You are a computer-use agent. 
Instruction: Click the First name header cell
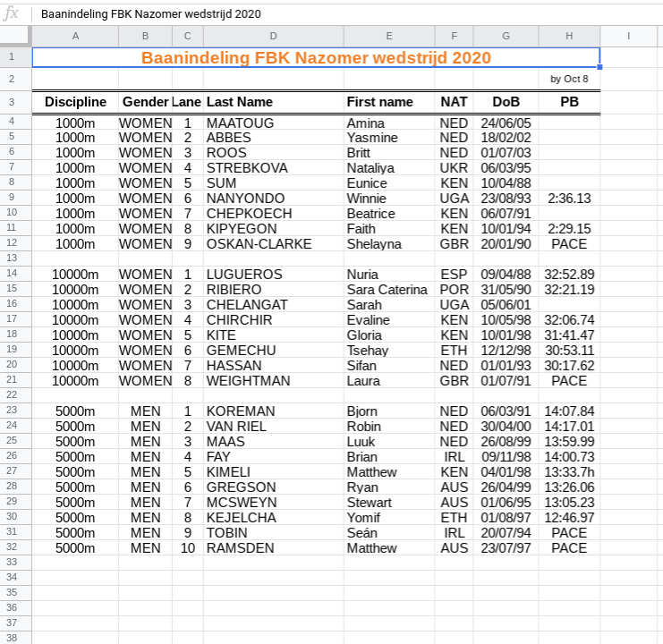[x=389, y=102]
